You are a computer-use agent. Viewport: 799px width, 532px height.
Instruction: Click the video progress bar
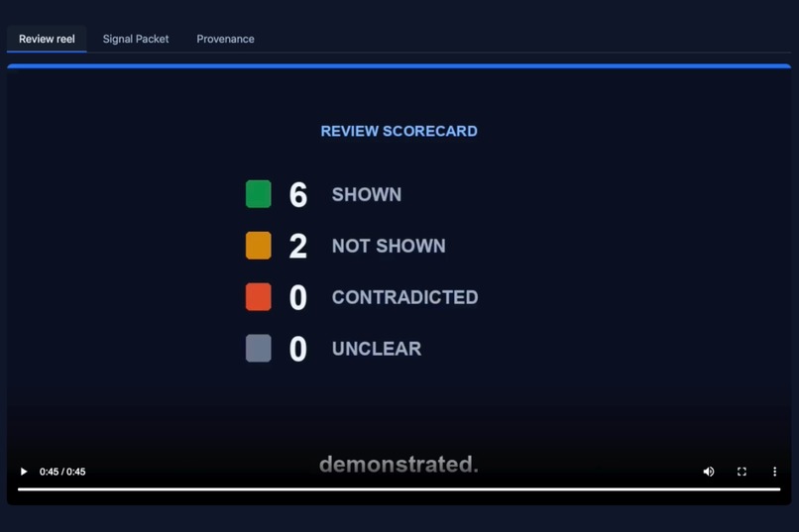(399, 489)
